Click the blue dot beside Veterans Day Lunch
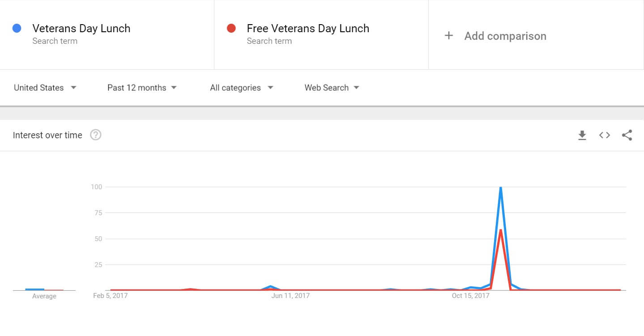The height and width of the screenshot is (336, 644). coord(17,28)
